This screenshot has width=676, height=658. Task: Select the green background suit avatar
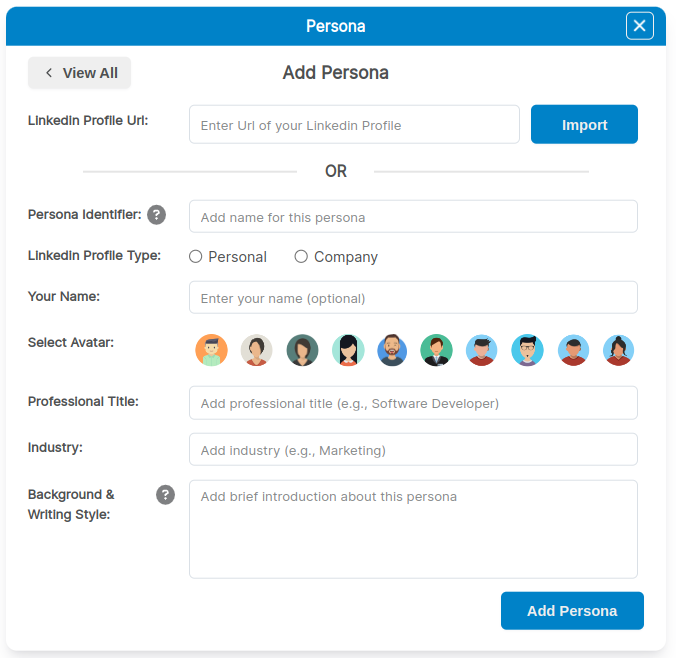(x=436, y=350)
